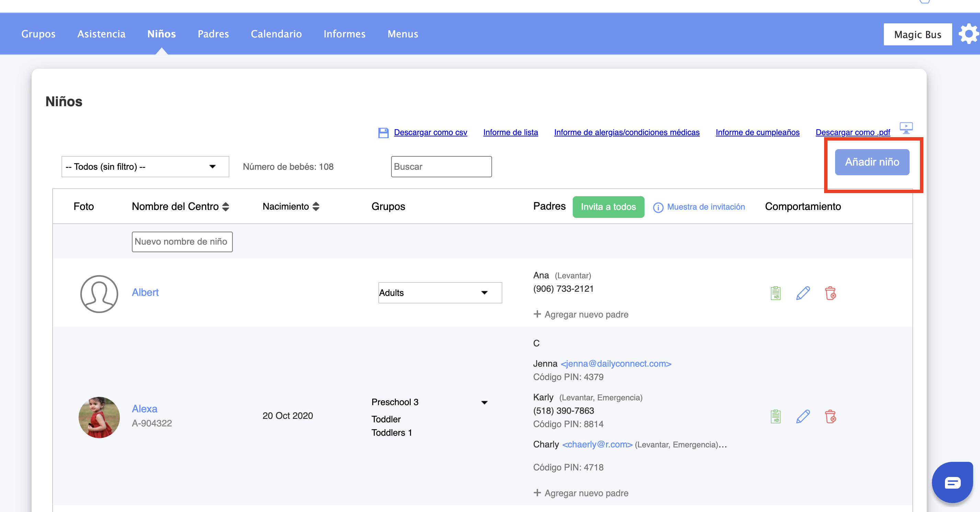
Task: Click Albert's delete trash icon
Action: pyautogui.click(x=830, y=293)
